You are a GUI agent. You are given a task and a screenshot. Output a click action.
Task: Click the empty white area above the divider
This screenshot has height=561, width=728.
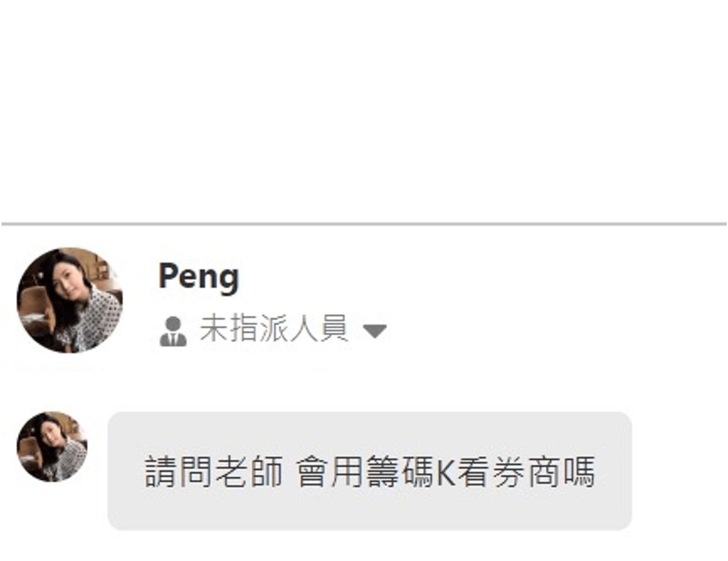364,111
